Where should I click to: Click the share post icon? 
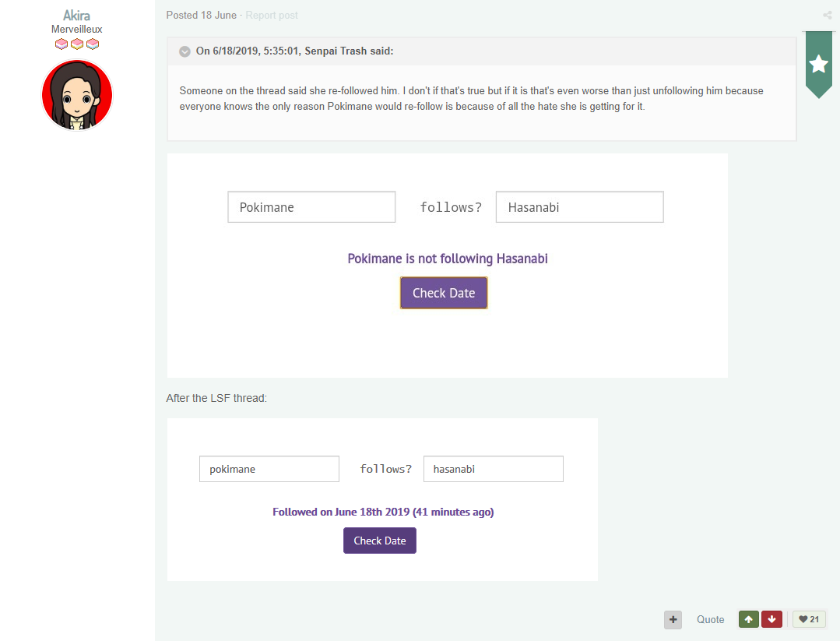click(827, 15)
